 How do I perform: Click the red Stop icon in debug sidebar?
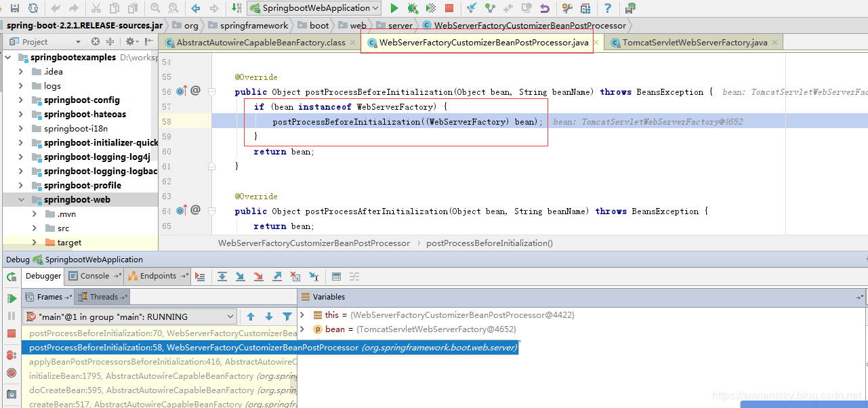pos(12,333)
